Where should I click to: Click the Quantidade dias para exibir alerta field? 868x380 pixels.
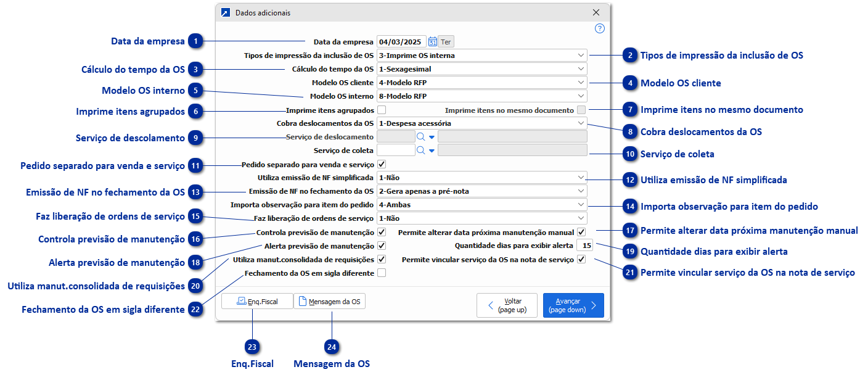[x=583, y=245]
